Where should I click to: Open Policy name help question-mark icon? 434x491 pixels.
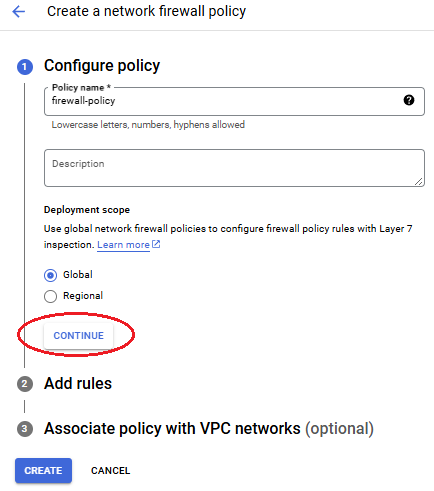pos(409,100)
